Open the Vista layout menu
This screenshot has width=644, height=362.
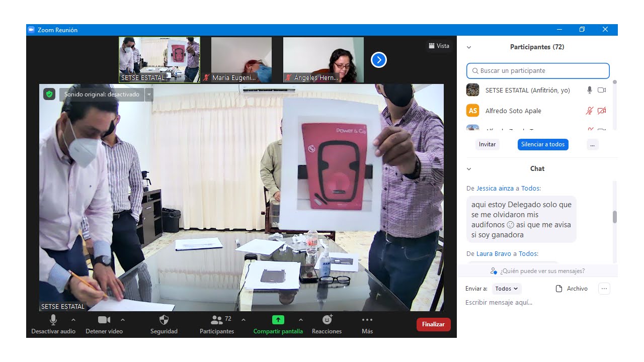(x=439, y=46)
